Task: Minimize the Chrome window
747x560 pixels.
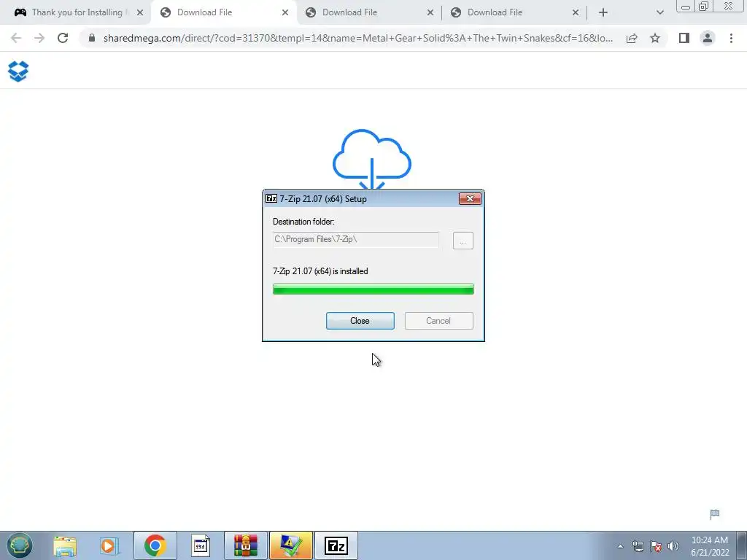Action: [x=686, y=6]
